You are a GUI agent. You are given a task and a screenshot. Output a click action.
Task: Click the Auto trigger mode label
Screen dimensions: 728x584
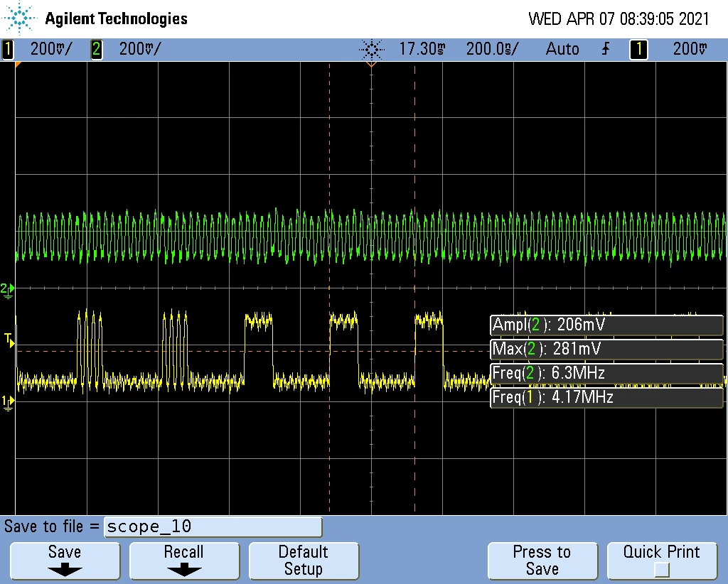[562, 49]
